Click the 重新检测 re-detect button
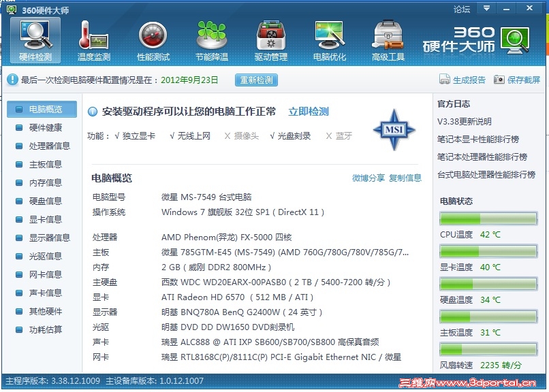This screenshot has height=392, width=549. point(256,80)
